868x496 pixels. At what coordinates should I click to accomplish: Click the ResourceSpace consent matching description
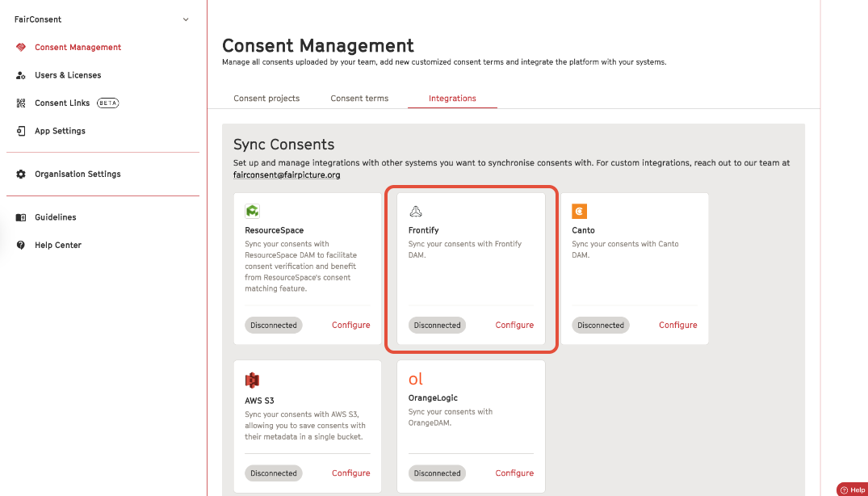301,266
